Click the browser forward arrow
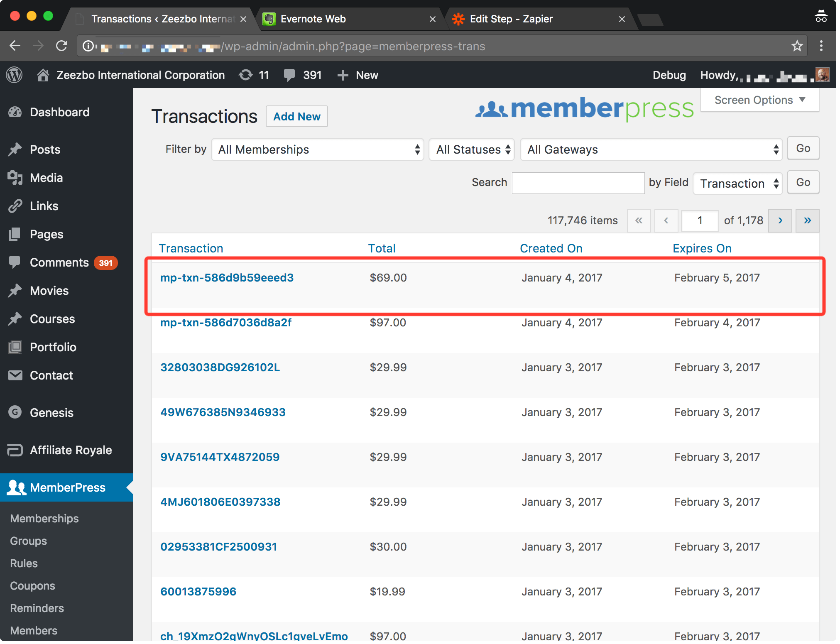840x644 pixels. [38, 46]
